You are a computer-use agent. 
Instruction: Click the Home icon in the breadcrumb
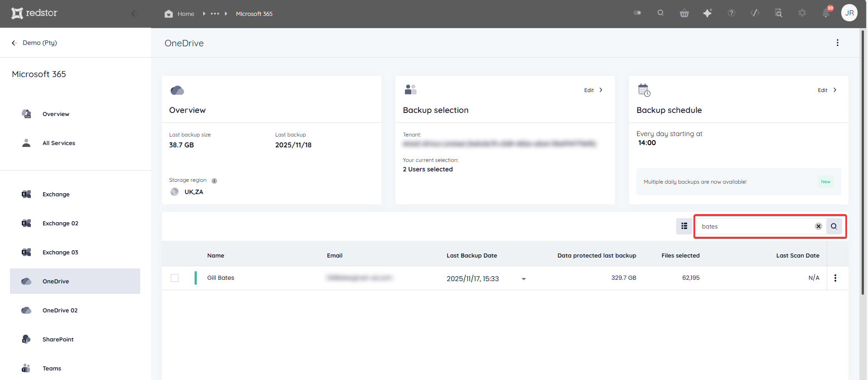coord(169,14)
